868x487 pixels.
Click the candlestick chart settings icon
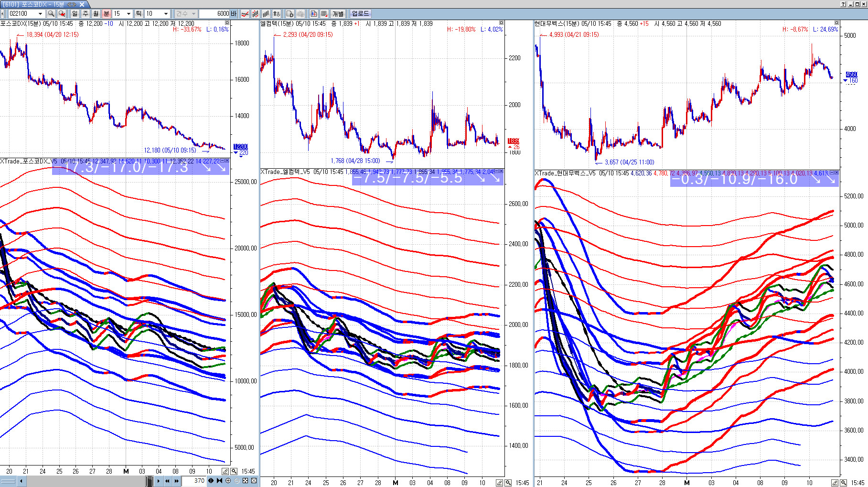256,14
